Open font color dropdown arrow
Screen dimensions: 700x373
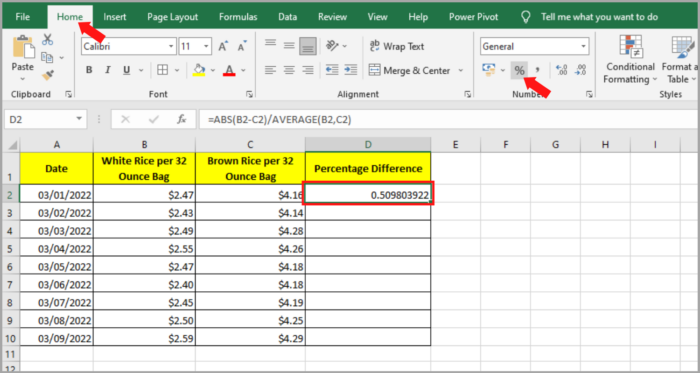click(243, 70)
